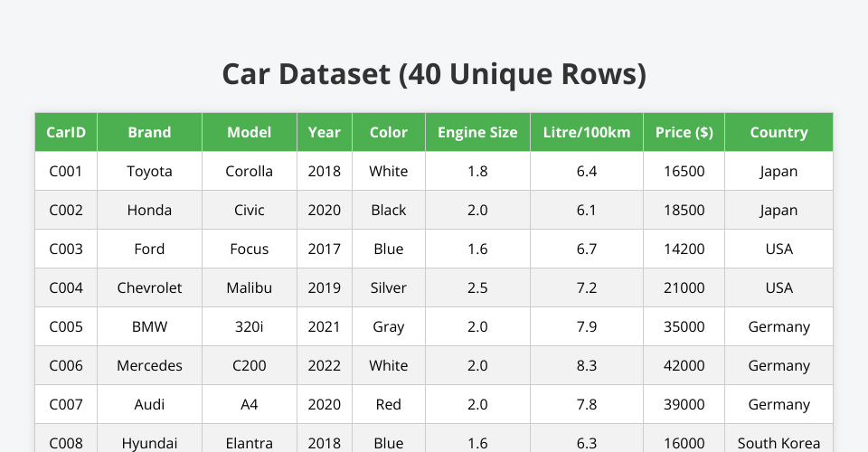Click the CarID column header
This screenshot has height=452, width=868.
click(x=66, y=132)
